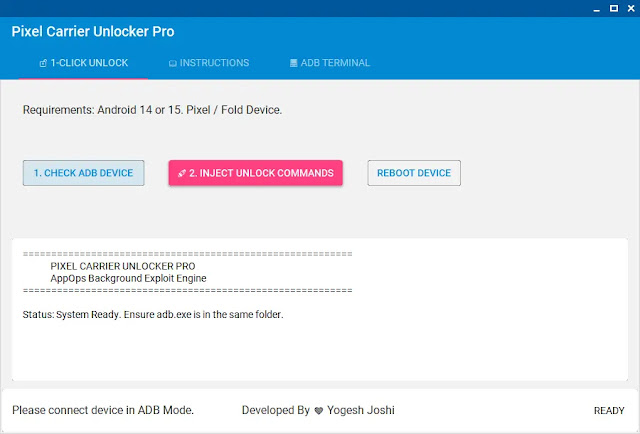Click the 'Please connect device' status message
640x434 pixels.
pos(103,411)
